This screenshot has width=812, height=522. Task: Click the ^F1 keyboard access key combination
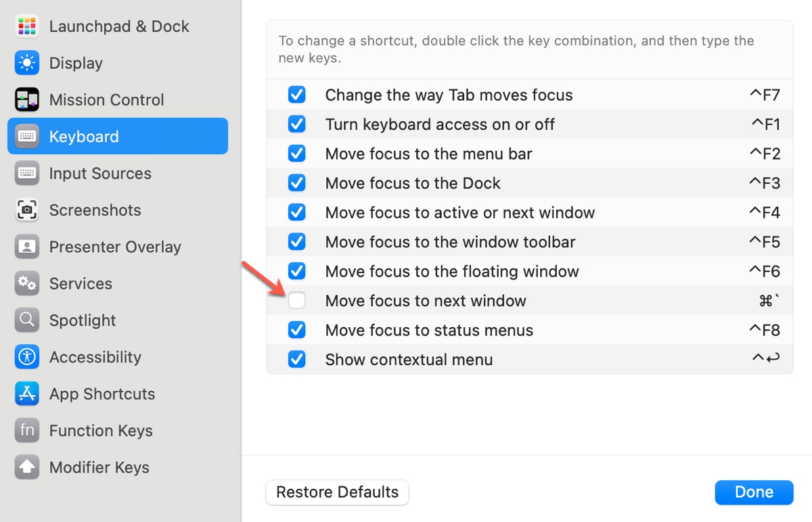click(765, 124)
